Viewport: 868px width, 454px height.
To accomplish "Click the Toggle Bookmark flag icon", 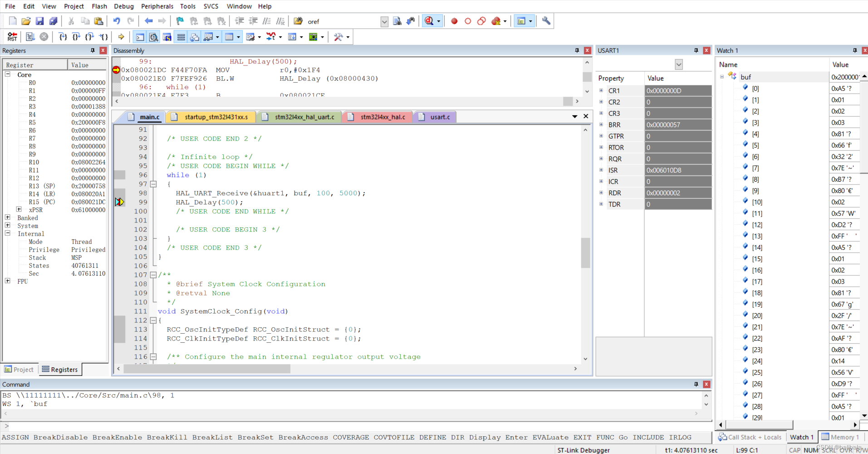I will tap(180, 21).
